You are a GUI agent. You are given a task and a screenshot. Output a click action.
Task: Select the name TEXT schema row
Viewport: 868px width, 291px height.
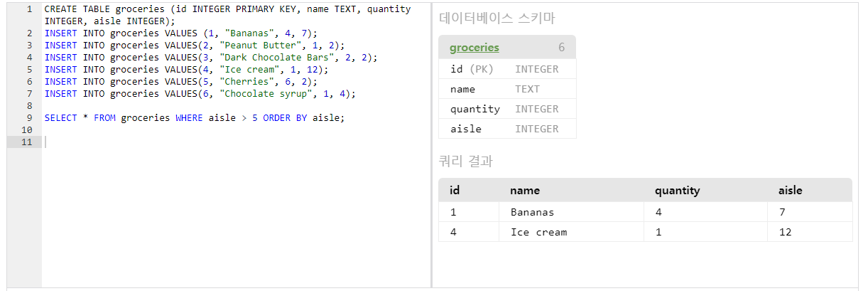(x=507, y=89)
